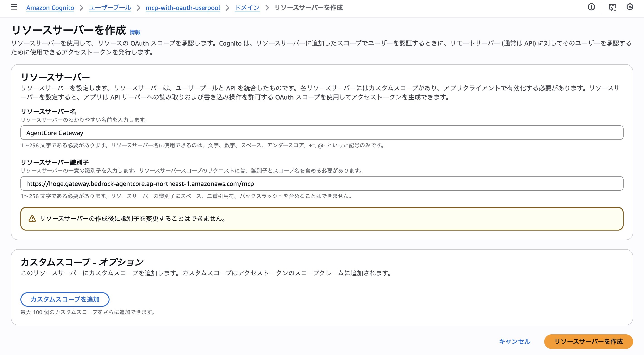
Task: Go back to ドメイン breadcrumb
Action: (247, 8)
